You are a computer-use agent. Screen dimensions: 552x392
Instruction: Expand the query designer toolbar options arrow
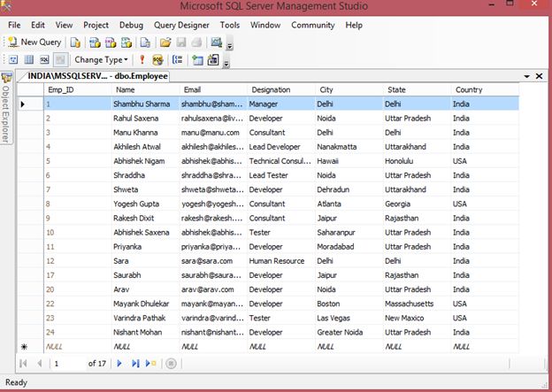pos(227,63)
